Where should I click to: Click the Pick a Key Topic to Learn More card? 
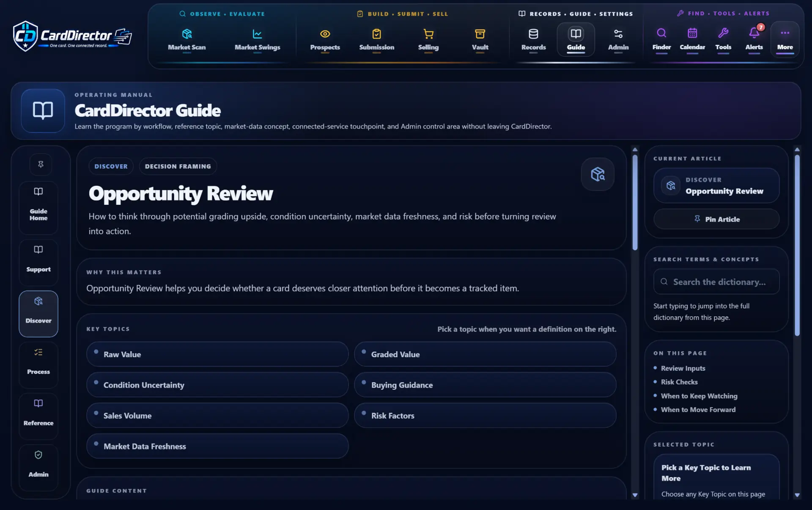pos(716,477)
